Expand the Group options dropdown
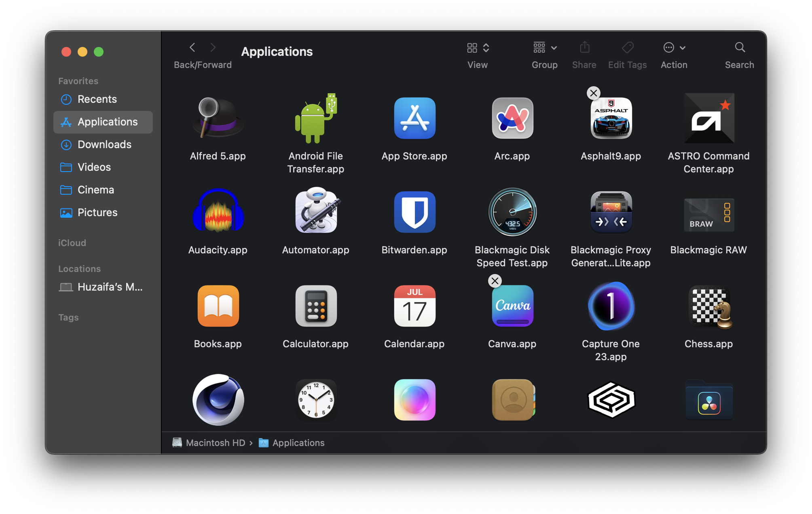This screenshot has width=812, height=514. [545, 48]
